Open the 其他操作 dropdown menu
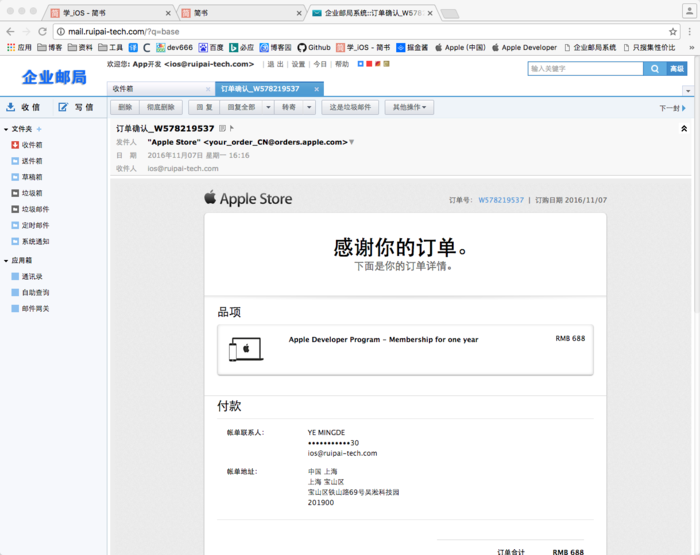 [409, 107]
